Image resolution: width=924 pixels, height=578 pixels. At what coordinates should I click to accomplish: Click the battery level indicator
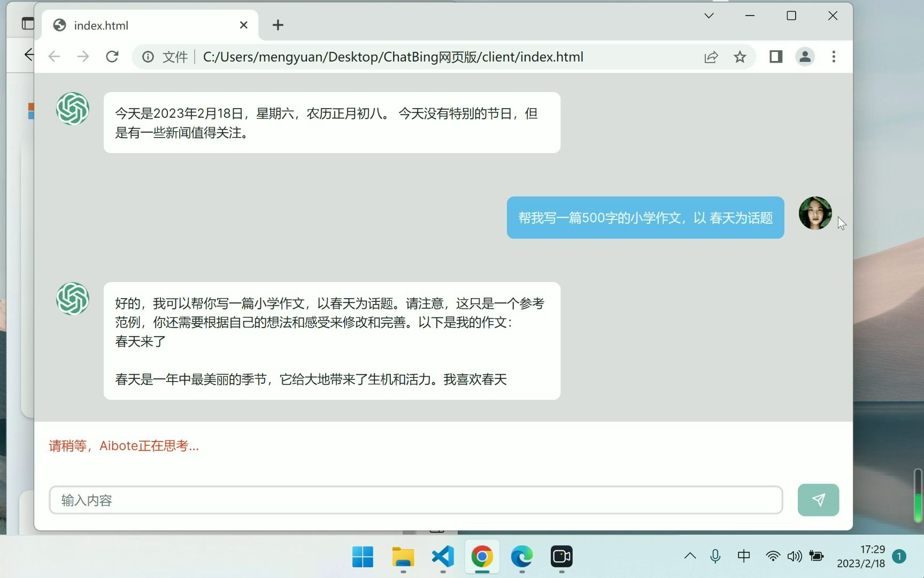click(x=816, y=556)
